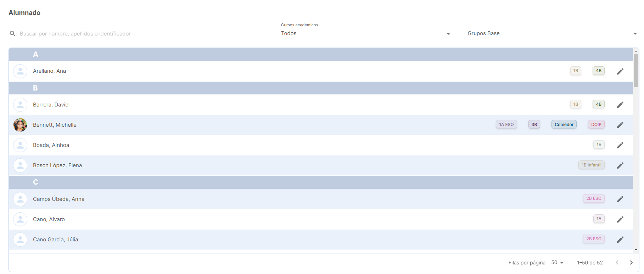644x274 pixels.
Task: Click Camps Úbeda, Anna avatar icon
Action: (x=20, y=199)
